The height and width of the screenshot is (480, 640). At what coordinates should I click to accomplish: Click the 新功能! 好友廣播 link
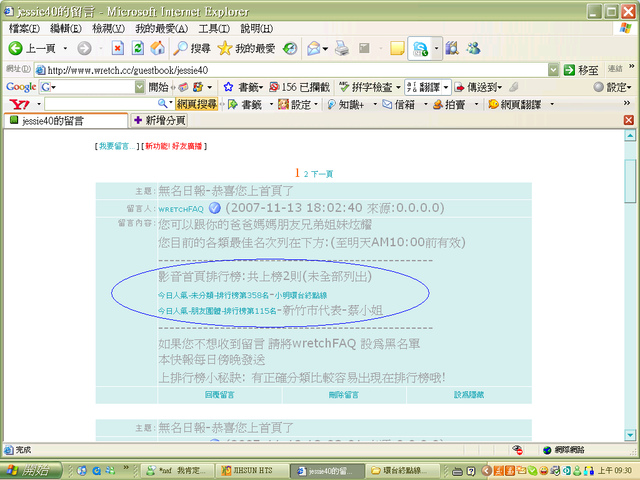pos(174,146)
